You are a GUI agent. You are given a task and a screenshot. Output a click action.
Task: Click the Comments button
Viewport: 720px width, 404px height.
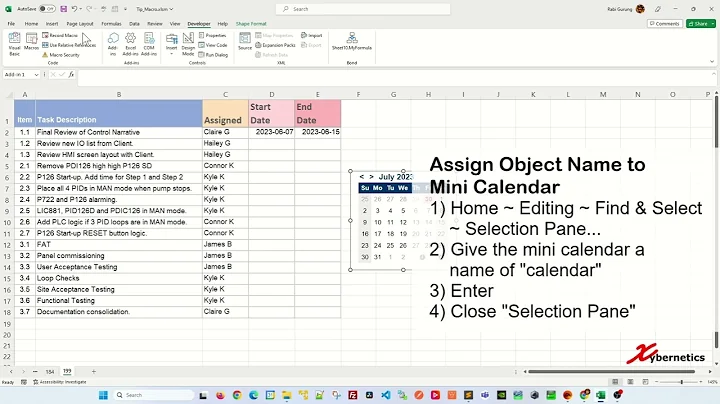click(x=664, y=23)
